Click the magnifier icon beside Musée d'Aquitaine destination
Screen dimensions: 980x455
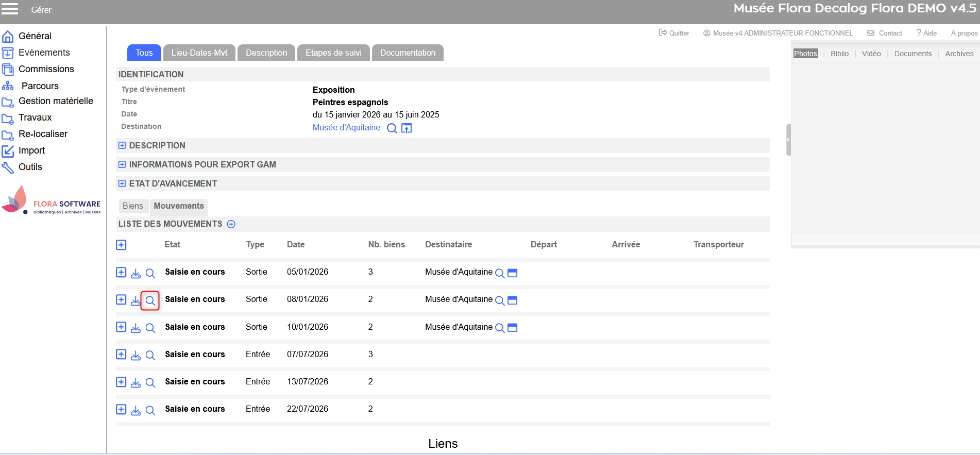392,128
